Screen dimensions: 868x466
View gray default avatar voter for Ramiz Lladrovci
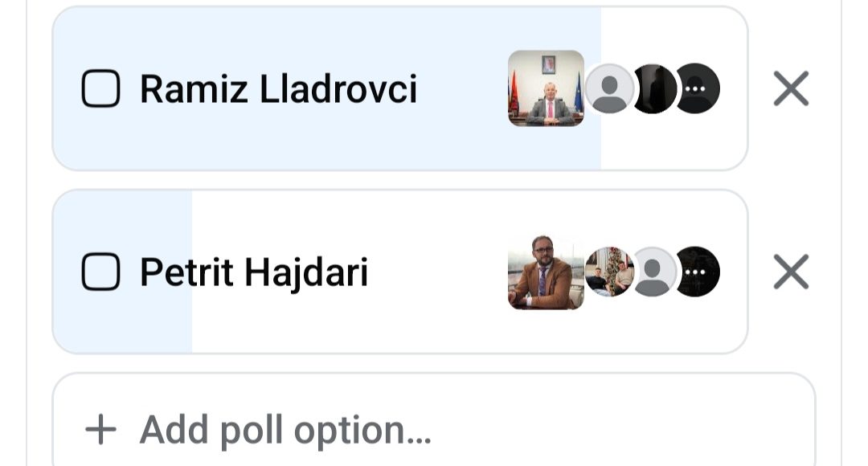click(x=609, y=88)
